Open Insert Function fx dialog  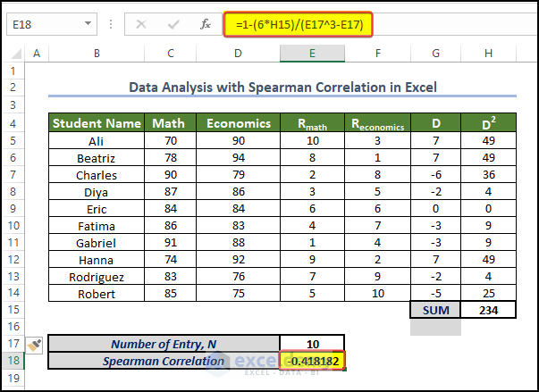coord(205,25)
